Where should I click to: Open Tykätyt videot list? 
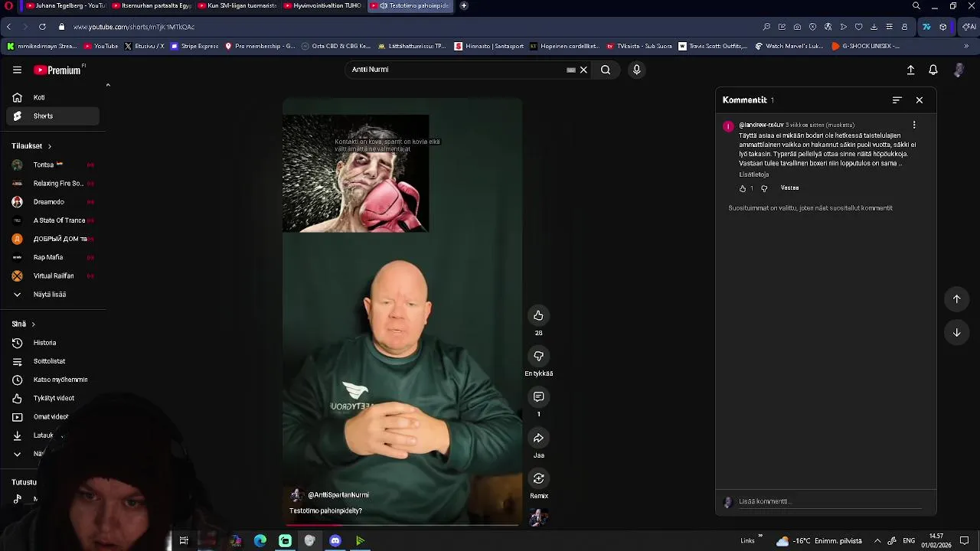(52, 399)
